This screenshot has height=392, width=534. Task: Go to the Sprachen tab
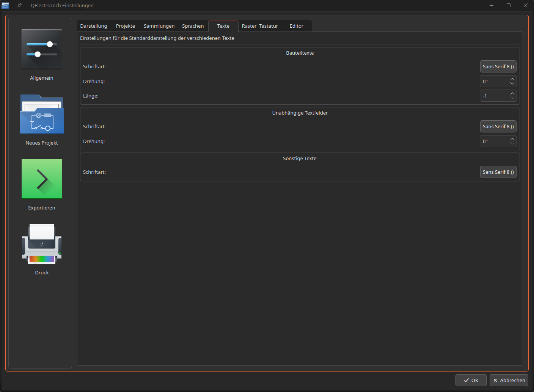[x=193, y=26]
